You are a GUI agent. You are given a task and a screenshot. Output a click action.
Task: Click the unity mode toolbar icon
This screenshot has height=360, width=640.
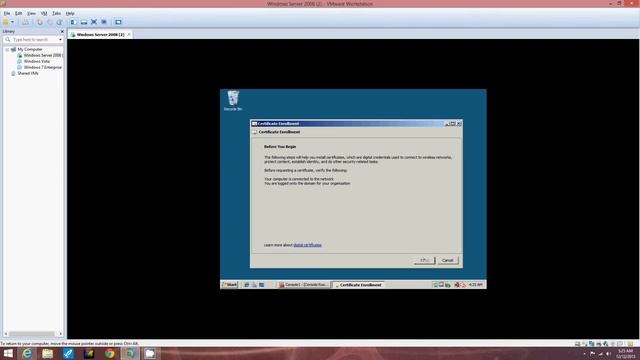[x=104, y=22]
